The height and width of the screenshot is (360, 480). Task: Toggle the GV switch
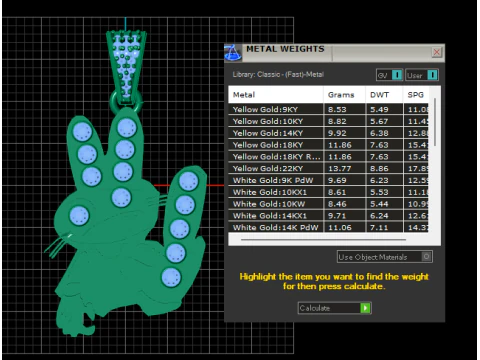coord(397,75)
